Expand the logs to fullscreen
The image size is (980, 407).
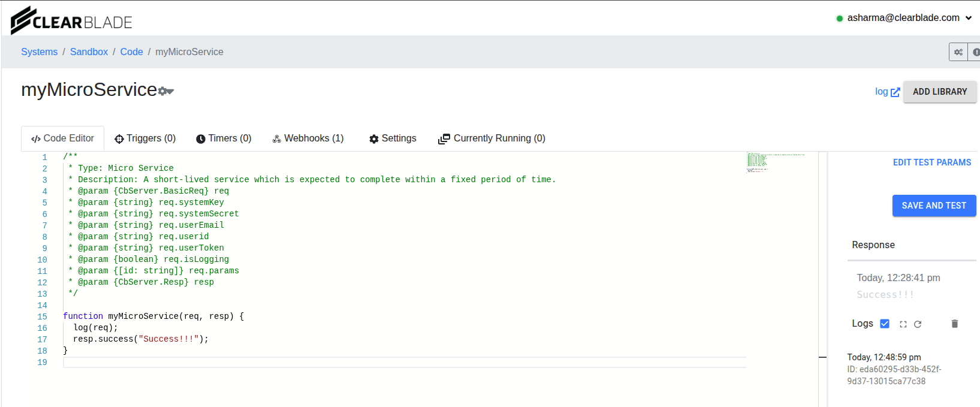click(903, 324)
